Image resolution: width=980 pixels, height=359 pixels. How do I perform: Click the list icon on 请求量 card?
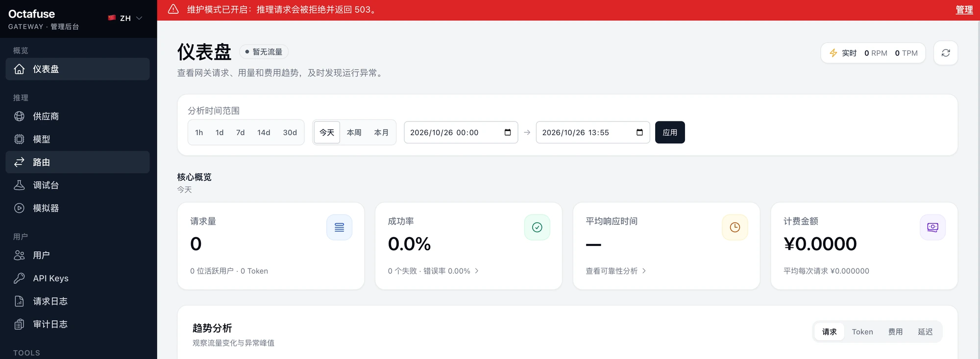click(x=340, y=227)
